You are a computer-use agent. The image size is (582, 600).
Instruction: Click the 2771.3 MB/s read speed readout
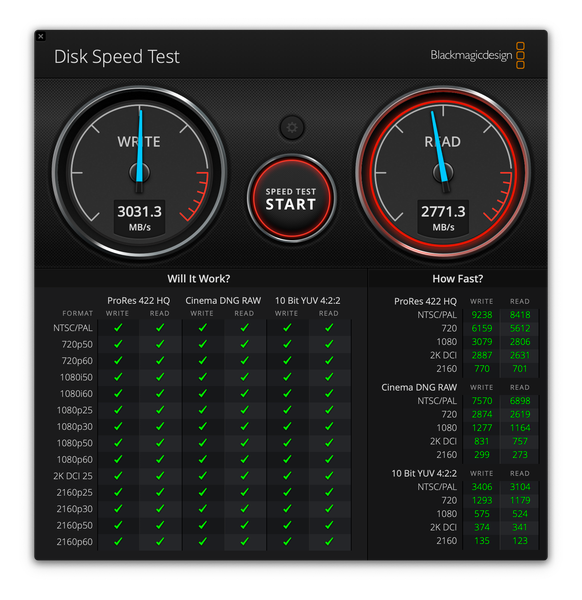point(443,217)
